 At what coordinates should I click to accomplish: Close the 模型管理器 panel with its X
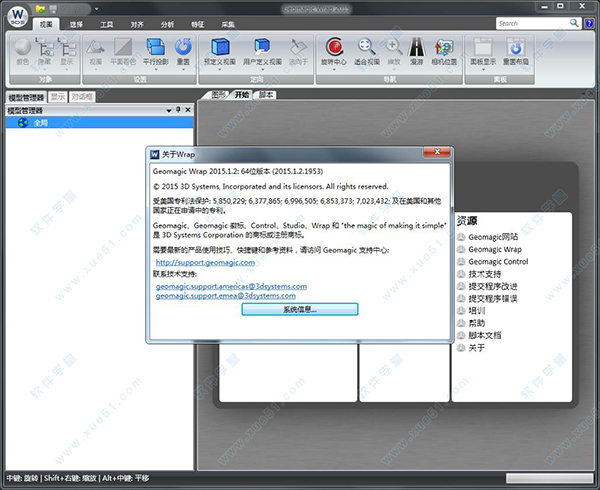click(x=188, y=110)
